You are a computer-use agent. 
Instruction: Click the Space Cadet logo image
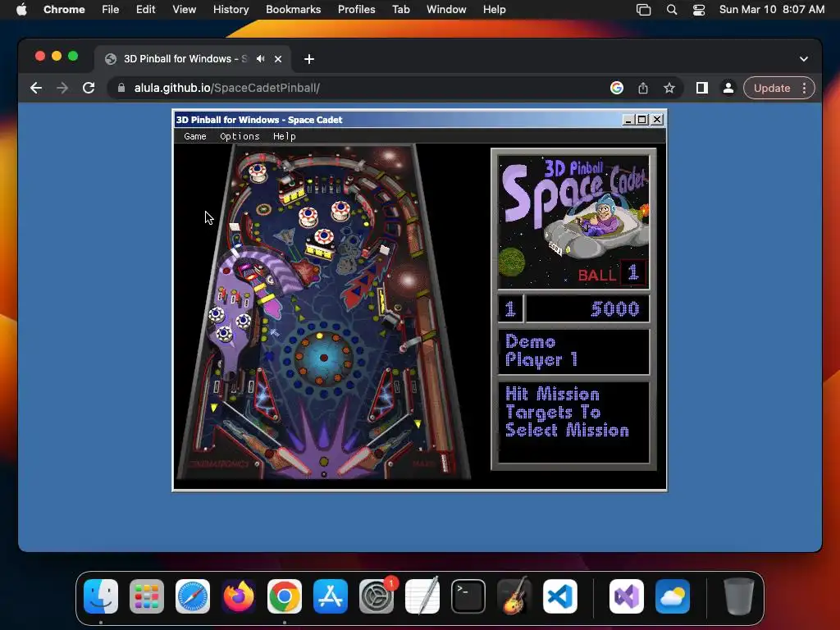coord(573,221)
